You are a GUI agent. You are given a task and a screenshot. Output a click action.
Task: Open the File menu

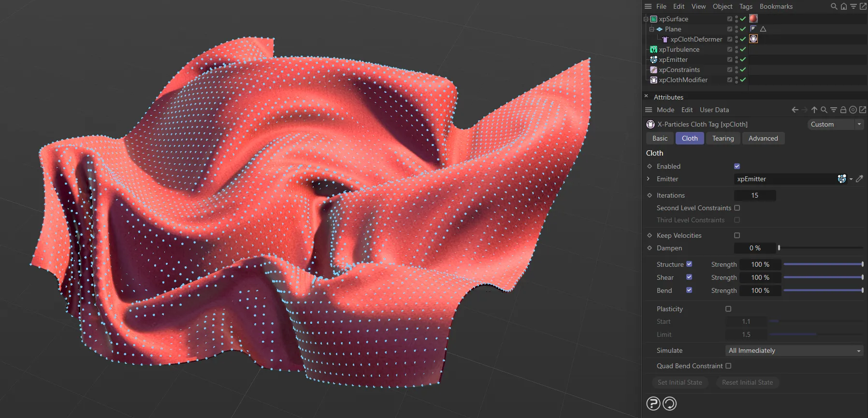point(661,6)
